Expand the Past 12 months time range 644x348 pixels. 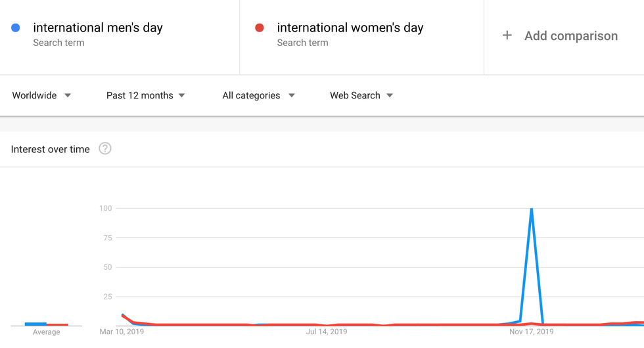click(x=146, y=95)
